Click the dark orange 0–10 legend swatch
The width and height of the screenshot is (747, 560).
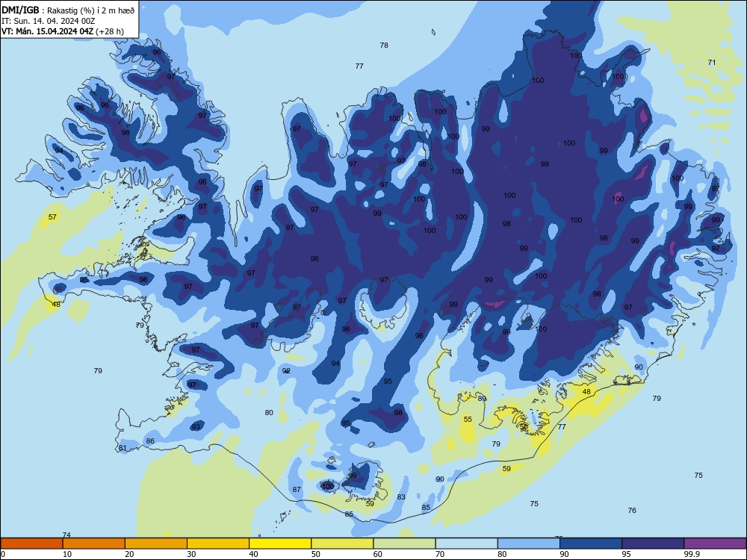(31, 544)
